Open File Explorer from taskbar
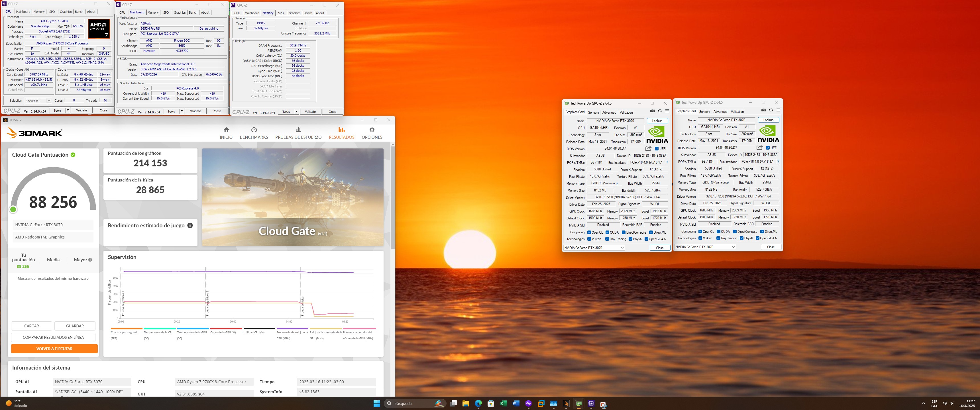980x410 pixels. point(466,403)
